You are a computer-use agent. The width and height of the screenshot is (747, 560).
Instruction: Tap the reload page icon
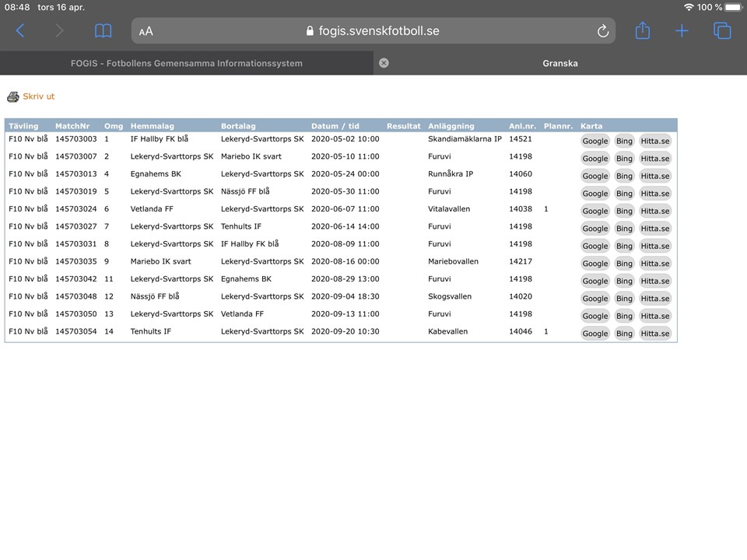[602, 31]
